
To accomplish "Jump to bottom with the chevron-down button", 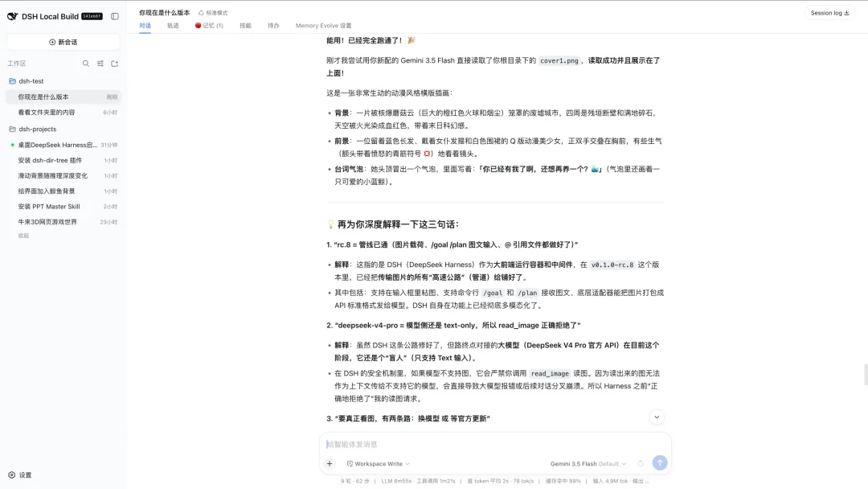I will 657,417.
